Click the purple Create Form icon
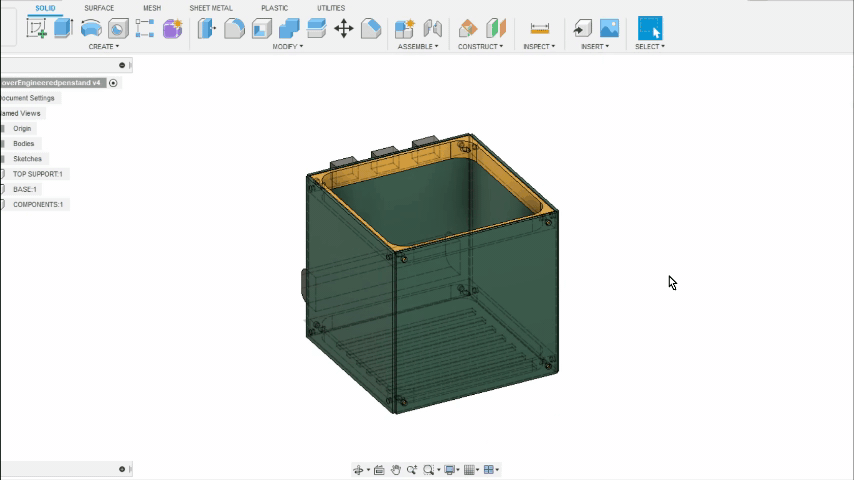The image size is (854, 480). click(172, 28)
